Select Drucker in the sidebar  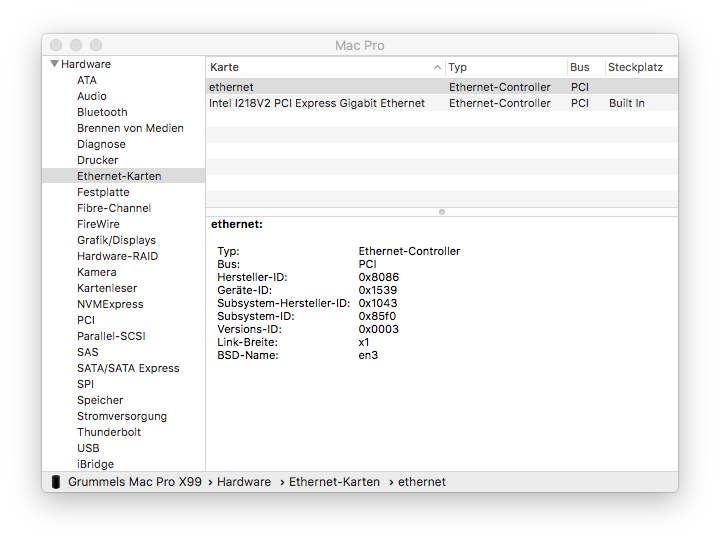pos(97,160)
